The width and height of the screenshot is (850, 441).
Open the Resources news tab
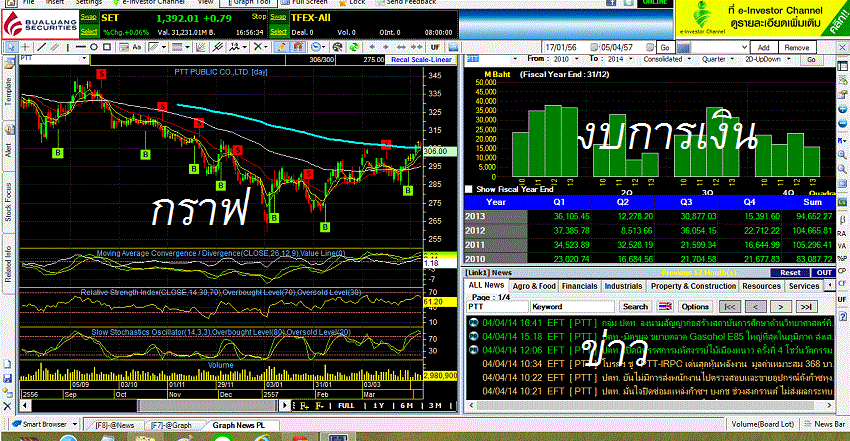click(762, 286)
